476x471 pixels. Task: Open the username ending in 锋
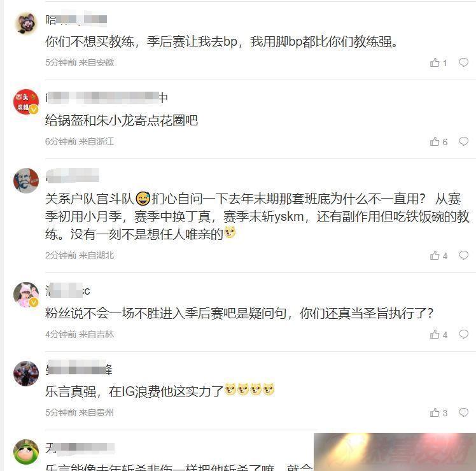click(x=79, y=368)
